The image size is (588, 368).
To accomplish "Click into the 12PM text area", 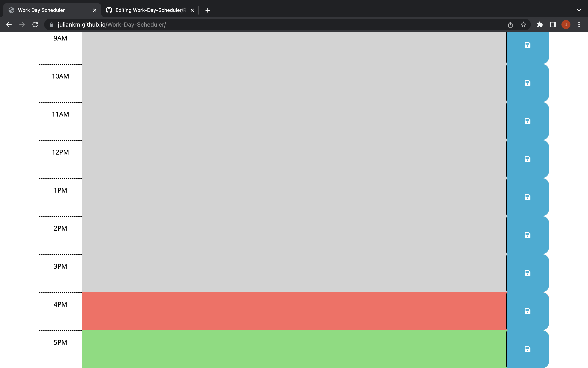I will [294, 159].
